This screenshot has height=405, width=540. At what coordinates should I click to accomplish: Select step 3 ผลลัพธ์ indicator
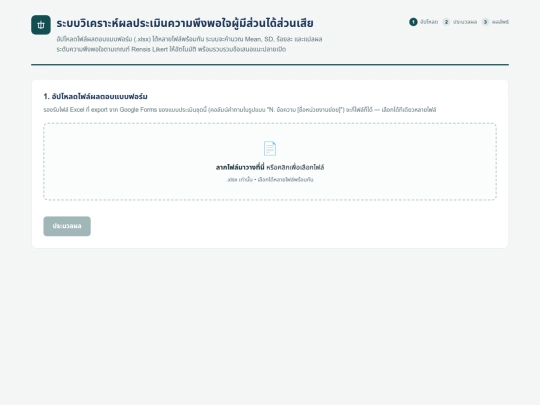(495, 22)
